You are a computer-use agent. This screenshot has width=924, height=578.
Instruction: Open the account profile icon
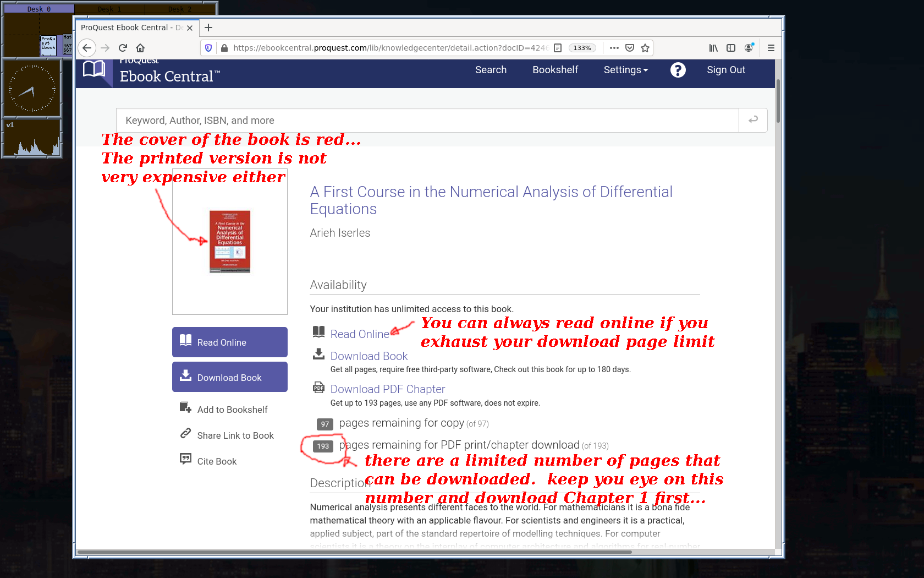749,48
